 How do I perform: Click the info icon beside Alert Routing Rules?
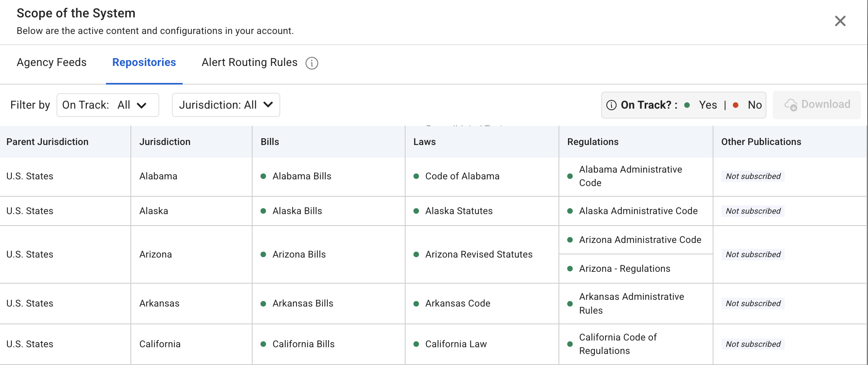pos(311,63)
